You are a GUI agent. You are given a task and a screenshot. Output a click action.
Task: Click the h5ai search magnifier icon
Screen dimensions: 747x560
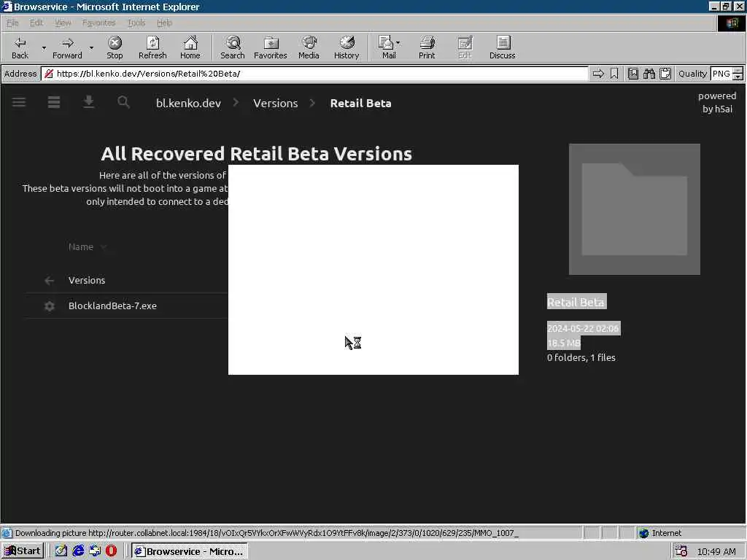pos(123,102)
